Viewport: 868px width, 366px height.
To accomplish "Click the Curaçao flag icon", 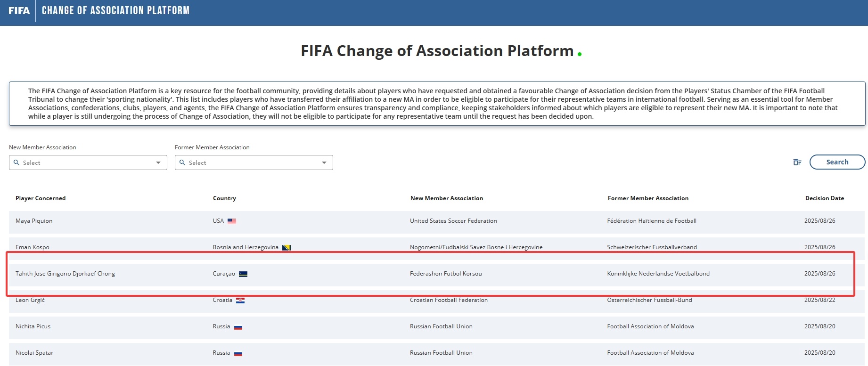I will (243, 274).
